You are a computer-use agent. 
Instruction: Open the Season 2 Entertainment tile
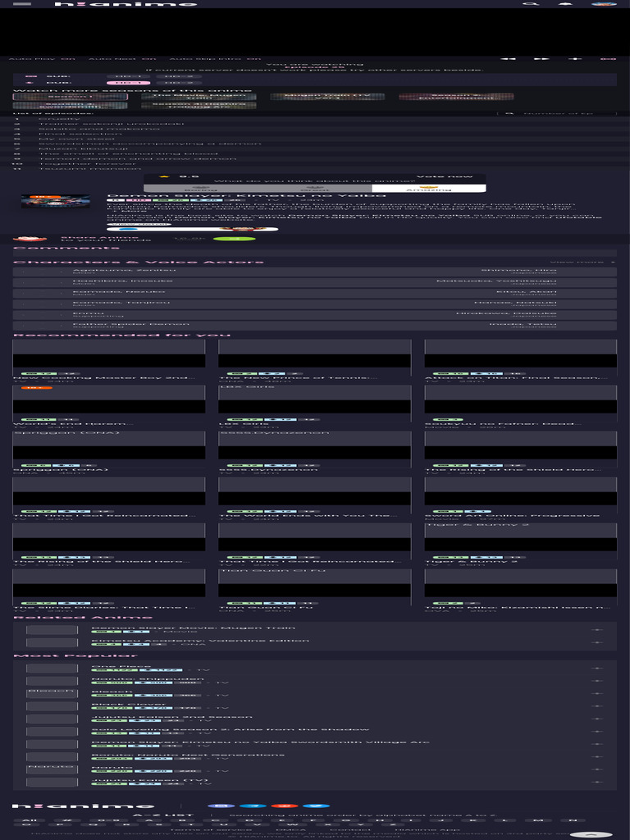[x=456, y=97]
